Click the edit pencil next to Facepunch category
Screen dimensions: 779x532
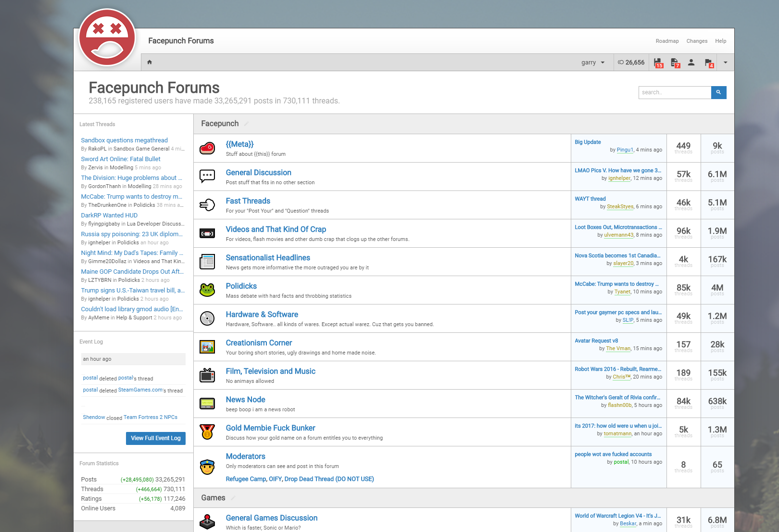pos(246,124)
